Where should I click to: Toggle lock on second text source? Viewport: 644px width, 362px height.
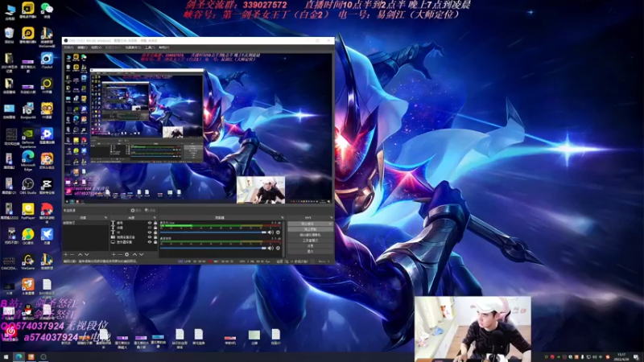pos(155,228)
